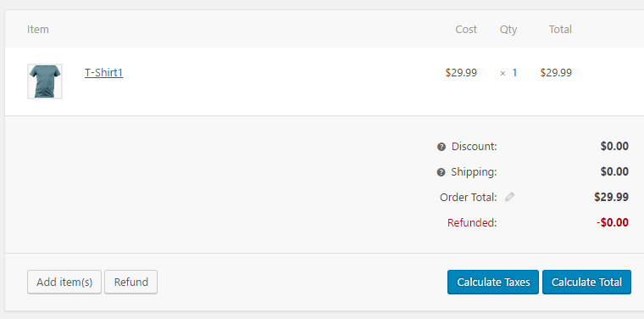This screenshot has height=319, width=644.
Task: Click the red Refunded label
Action: click(x=472, y=223)
